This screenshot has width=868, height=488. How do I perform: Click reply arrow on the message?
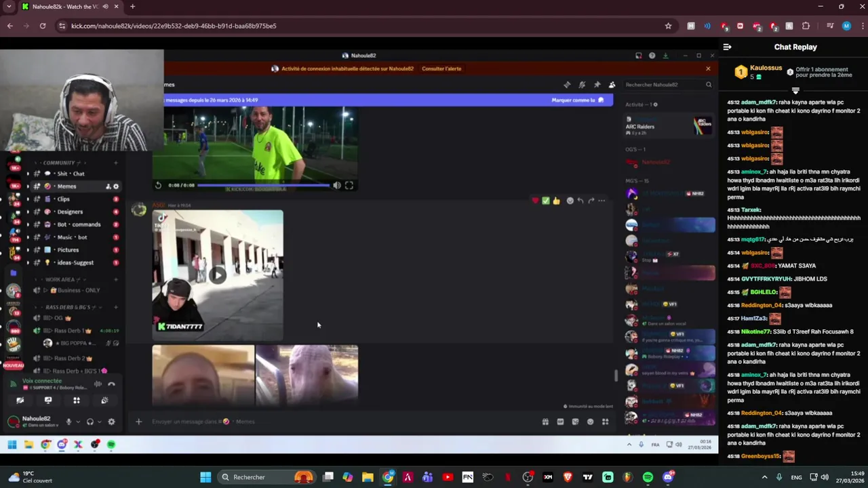pos(580,201)
